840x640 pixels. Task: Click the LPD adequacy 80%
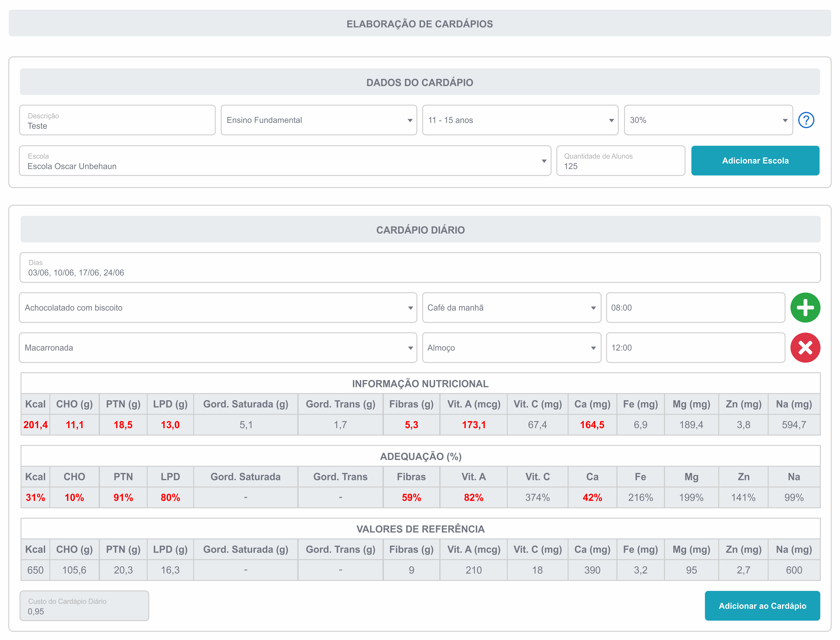(170, 497)
